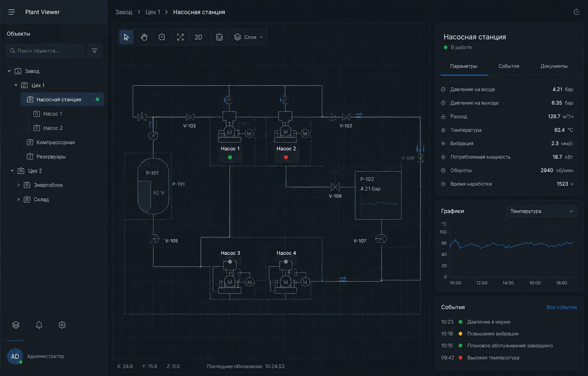Switch to the События tab
Screen dimensions: 588x376
click(509, 66)
